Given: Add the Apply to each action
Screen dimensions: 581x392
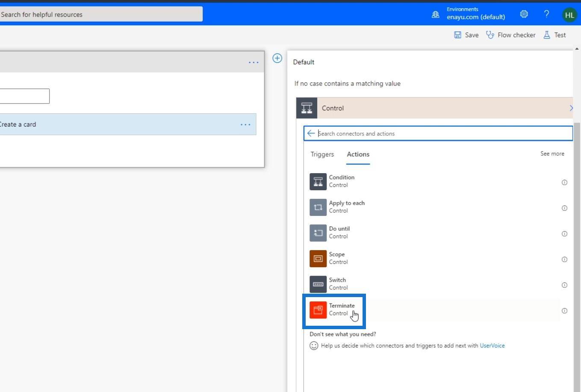Looking at the screenshot, I should [x=346, y=207].
